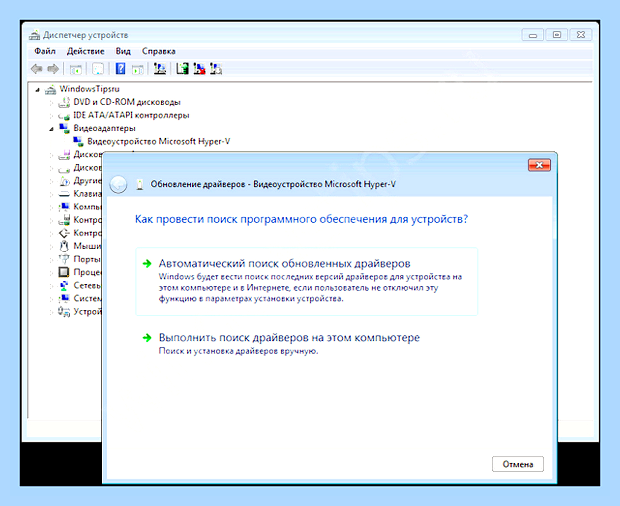This screenshot has height=506, width=620.
Task: Click the toolbar icon right of Help icon
Action: coord(137,69)
